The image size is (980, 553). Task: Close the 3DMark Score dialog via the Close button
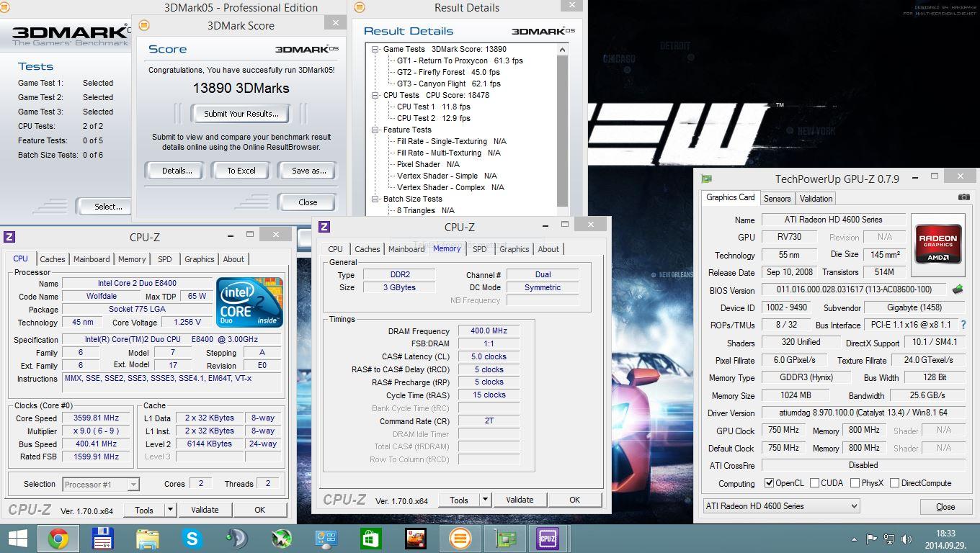click(x=308, y=202)
